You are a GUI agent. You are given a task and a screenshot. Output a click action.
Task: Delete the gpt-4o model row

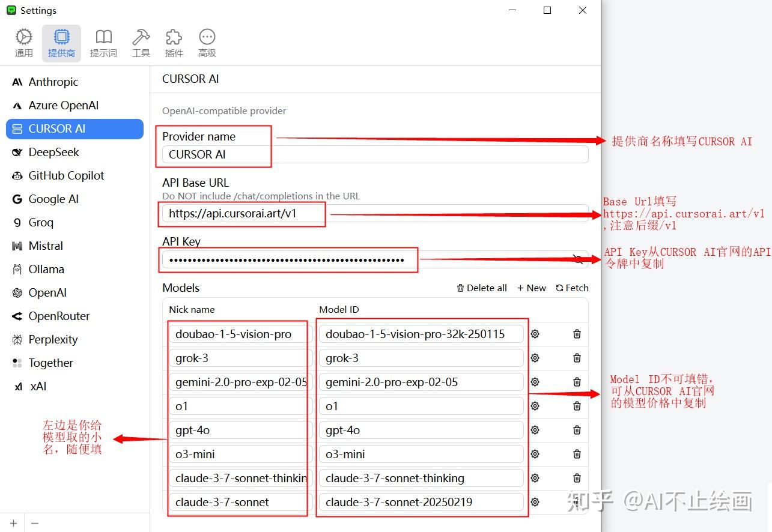tap(577, 430)
